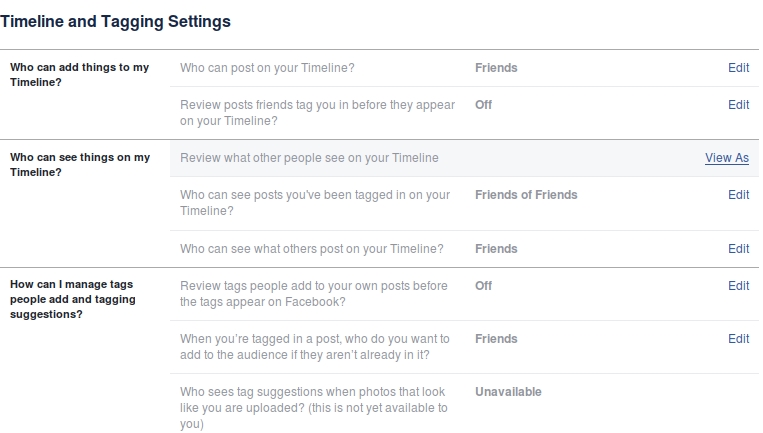Edit the review posts friends tag you in setting
This screenshot has width=763, height=433.
click(x=738, y=105)
